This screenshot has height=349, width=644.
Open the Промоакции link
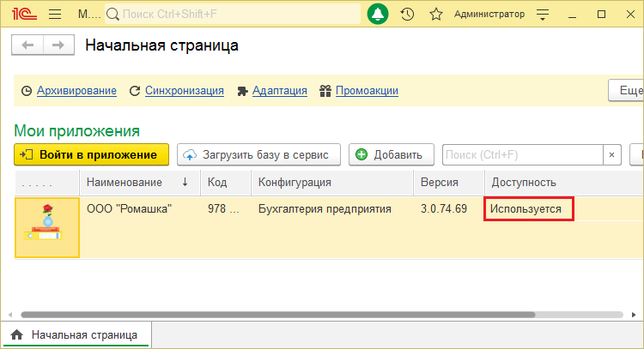[x=367, y=91]
